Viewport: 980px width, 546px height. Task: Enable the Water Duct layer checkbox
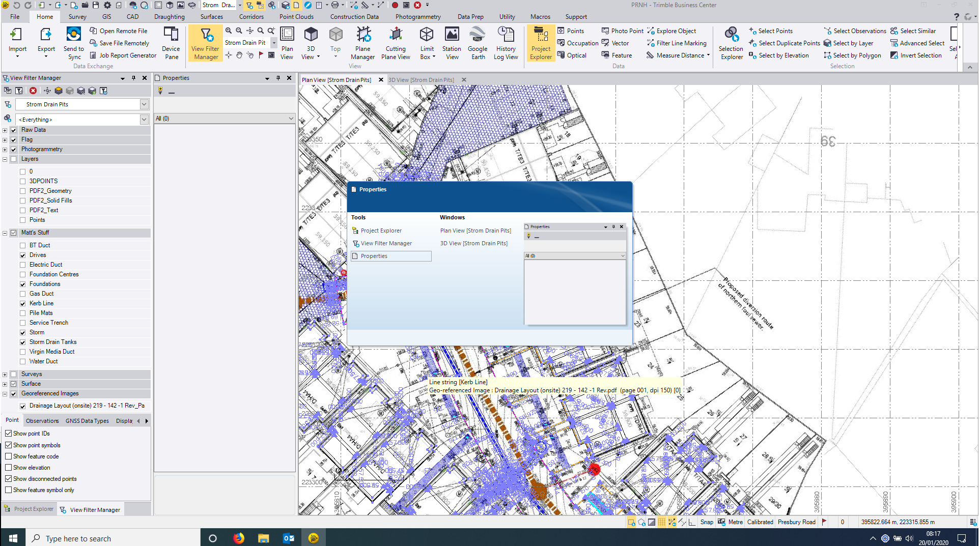(x=23, y=361)
